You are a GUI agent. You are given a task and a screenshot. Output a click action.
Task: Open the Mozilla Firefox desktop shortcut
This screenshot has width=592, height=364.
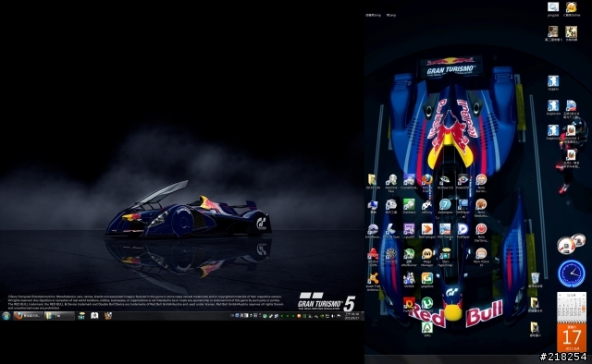[427, 180]
